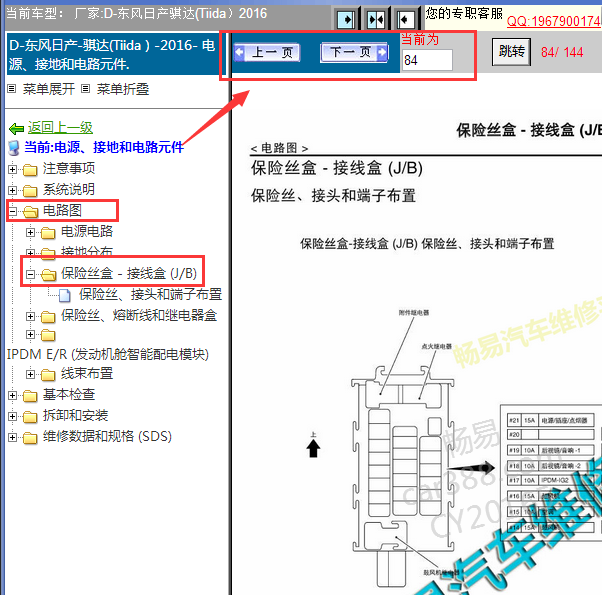Image resolution: width=602 pixels, height=595 pixels.
Task: Expand the 注意事项 tree node
Action: (13, 169)
